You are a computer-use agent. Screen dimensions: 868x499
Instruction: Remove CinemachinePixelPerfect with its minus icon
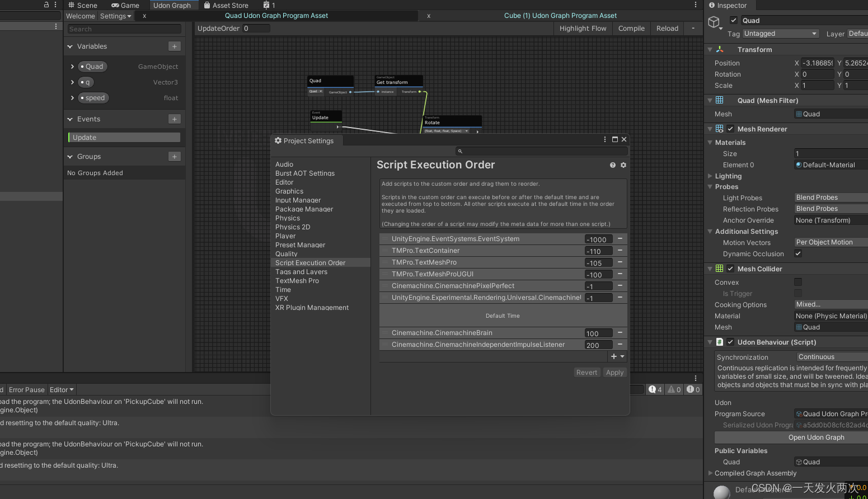tap(620, 285)
